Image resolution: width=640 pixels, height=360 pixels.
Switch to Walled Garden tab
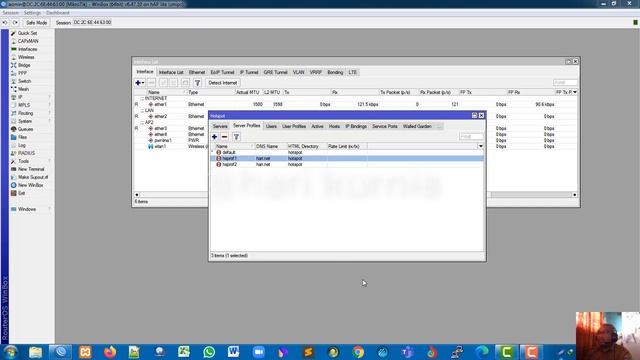pos(417,127)
